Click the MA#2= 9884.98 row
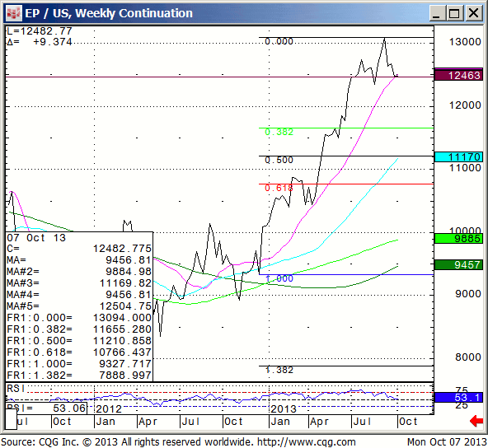 pos(79,272)
